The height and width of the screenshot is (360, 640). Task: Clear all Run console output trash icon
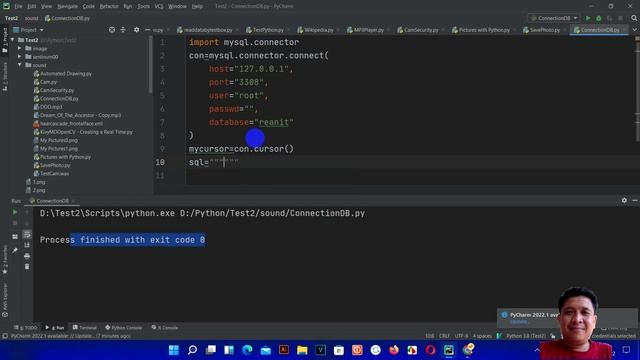click(27, 267)
